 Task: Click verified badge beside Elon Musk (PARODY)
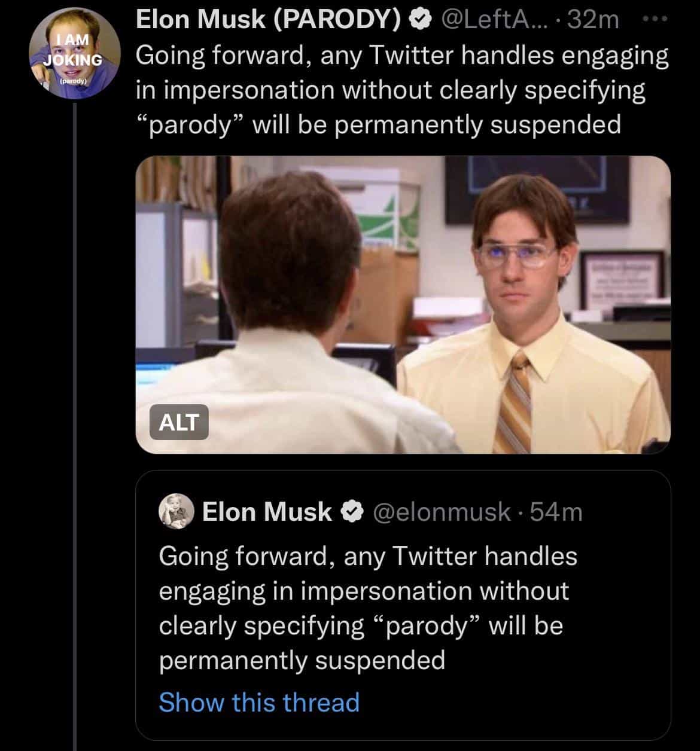pos(421,21)
